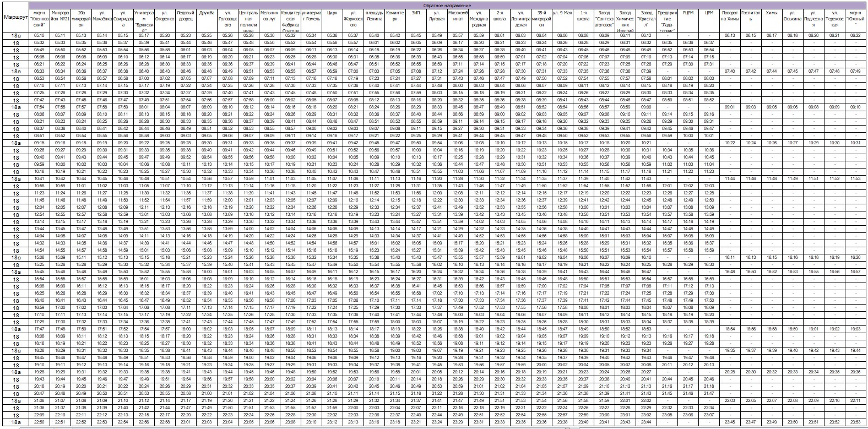Click 06:37 in the ЦРМ column
The height and width of the screenshot is (429, 868).
click(709, 42)
